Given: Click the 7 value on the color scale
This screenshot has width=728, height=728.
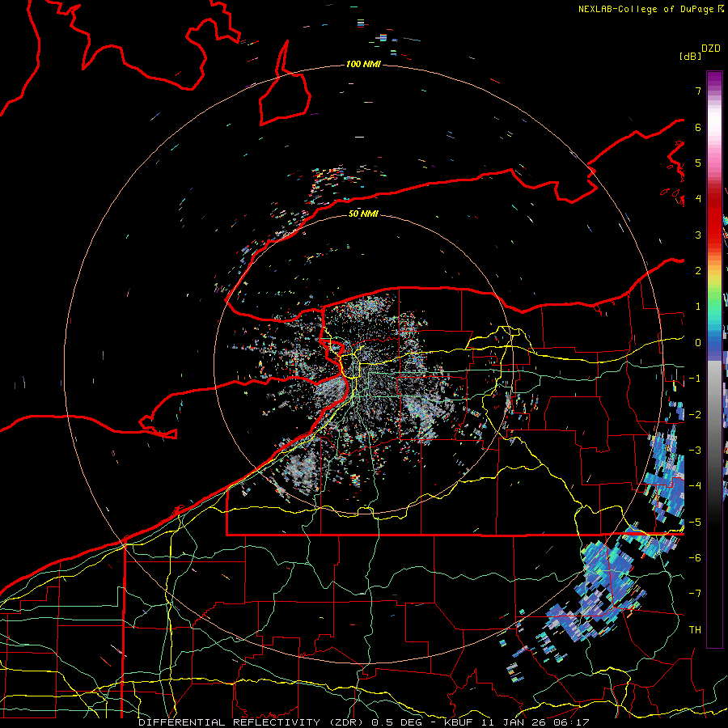Looking at the screenshot, I should pos(698,91).
